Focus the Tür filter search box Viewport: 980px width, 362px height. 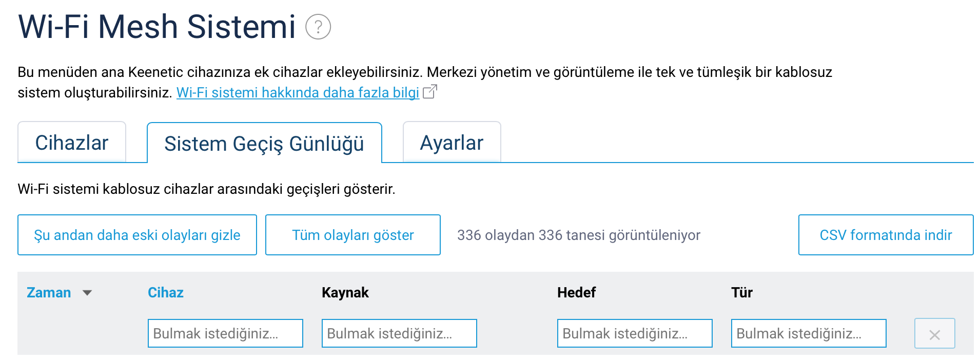(809, 333)
